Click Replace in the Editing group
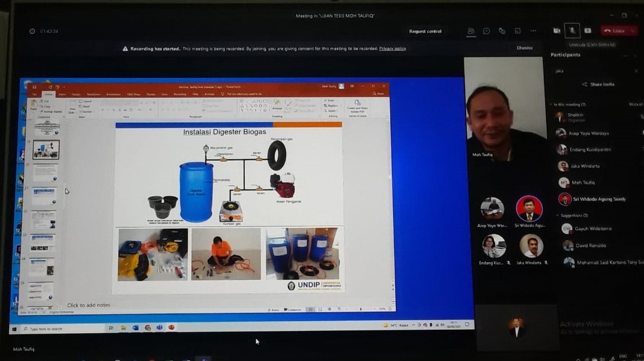Screen dimensions: 644x361 [x=331, y=106]
